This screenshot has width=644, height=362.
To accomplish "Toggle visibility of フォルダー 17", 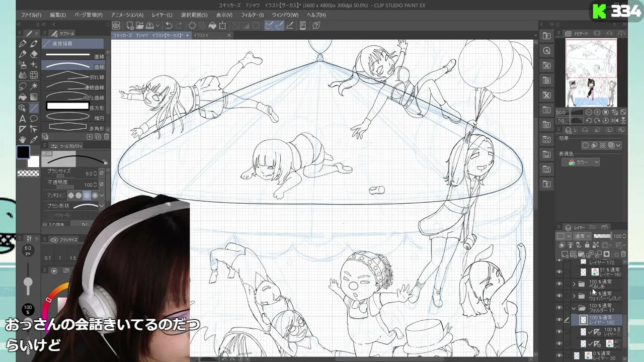I will (559, 308).
